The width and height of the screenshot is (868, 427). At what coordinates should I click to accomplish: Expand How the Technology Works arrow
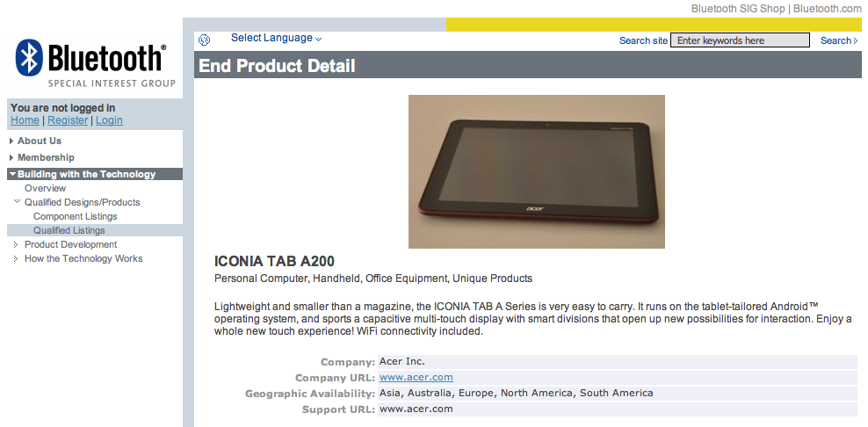pos(16,258)
